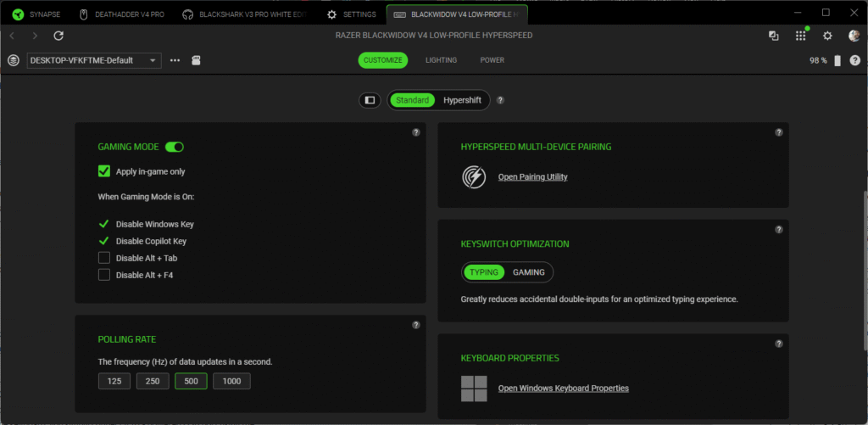Open the modules grid icon
868x425 pixels.
pos(801,35)
